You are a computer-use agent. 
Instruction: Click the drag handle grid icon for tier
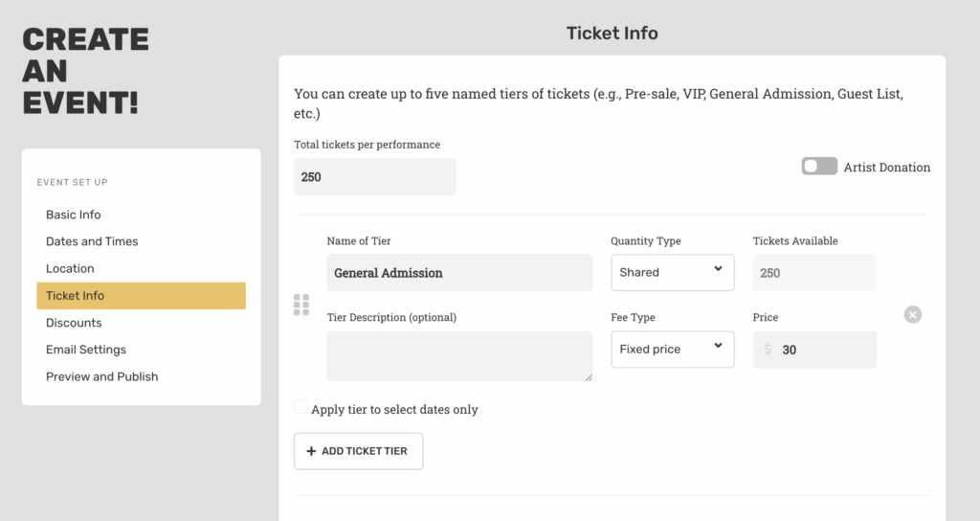pos(301,305)
